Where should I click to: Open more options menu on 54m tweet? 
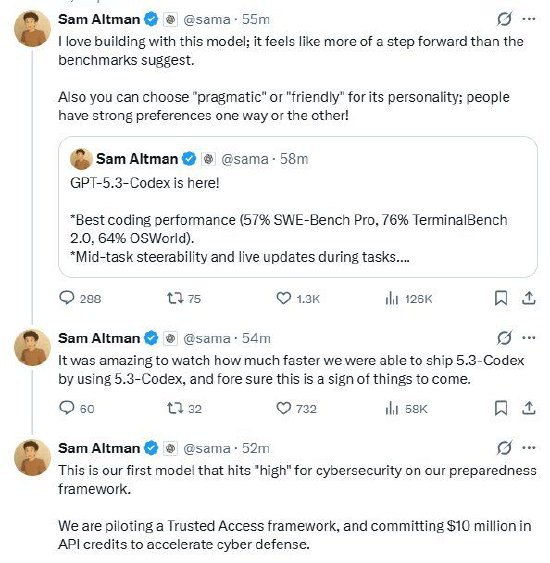click(529, 338)
